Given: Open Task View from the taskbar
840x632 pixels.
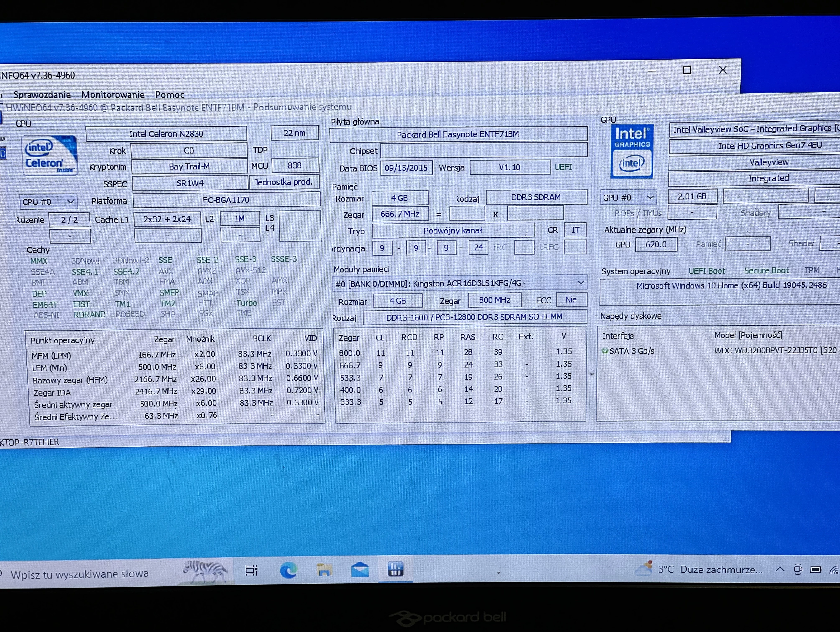Looking at the screenshot, I should tap(251, 570).
